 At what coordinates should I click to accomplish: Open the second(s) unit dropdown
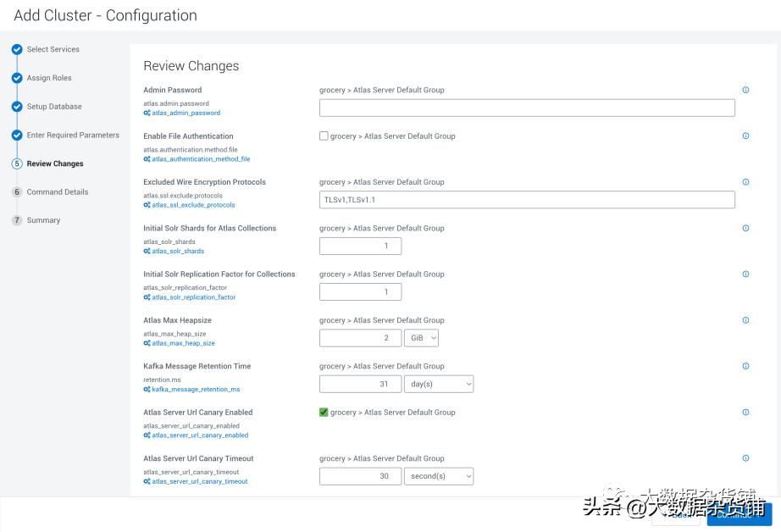pyautogui.click(x=439, y=476)
